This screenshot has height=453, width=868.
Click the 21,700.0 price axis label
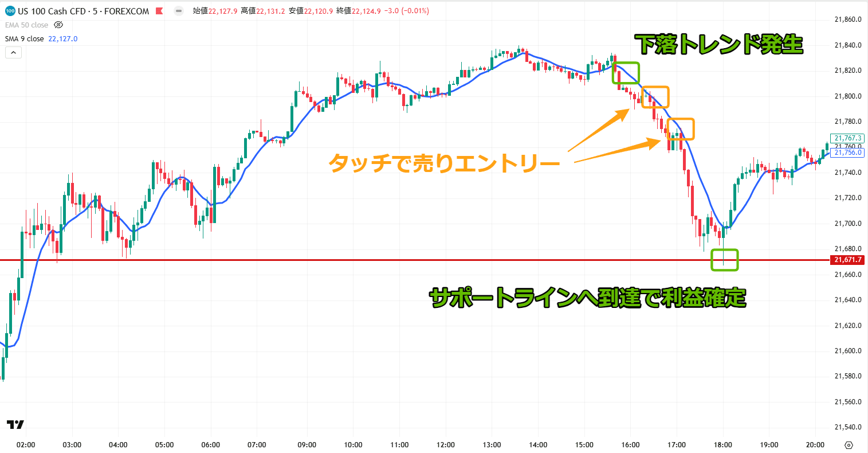point(848,224)
